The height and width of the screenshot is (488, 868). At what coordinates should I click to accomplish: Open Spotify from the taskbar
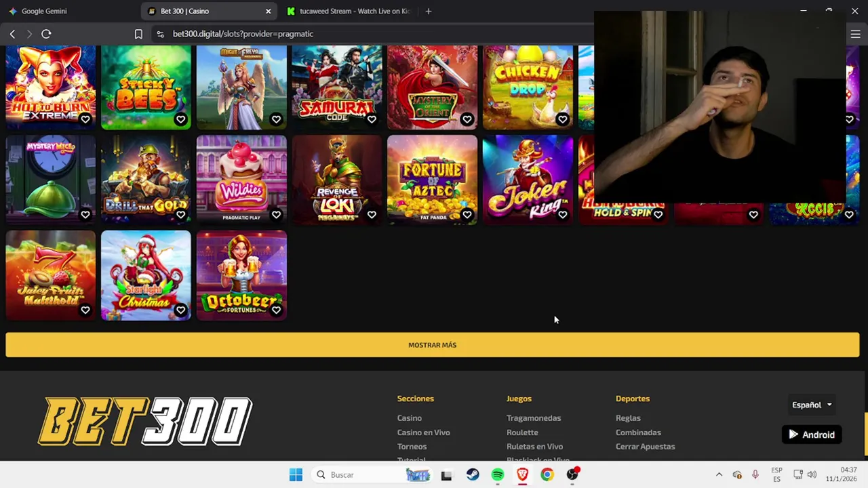click(498, 475)
